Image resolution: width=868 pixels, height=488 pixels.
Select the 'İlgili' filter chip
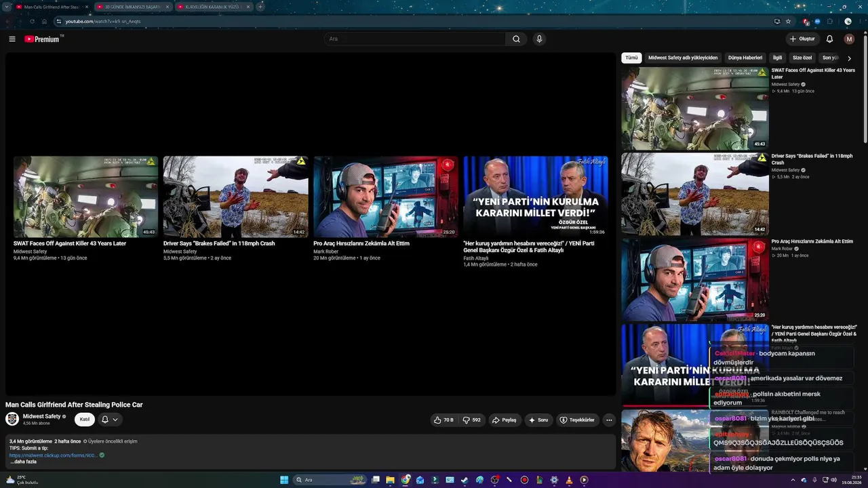778,58
